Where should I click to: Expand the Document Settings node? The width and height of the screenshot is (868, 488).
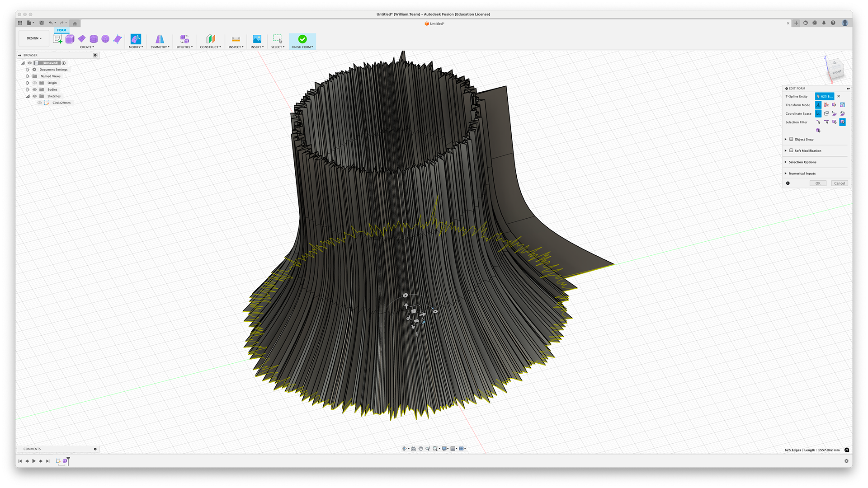tap(28, 70)
